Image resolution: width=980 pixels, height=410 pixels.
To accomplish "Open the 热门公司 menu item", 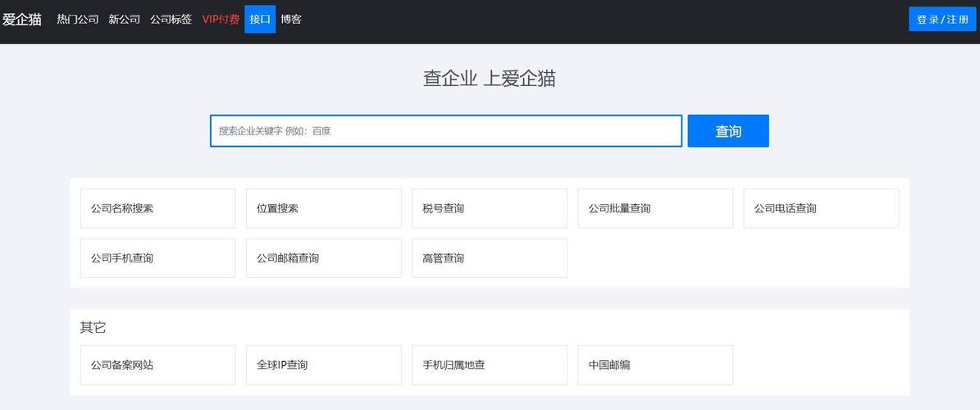I will point(78,19).
